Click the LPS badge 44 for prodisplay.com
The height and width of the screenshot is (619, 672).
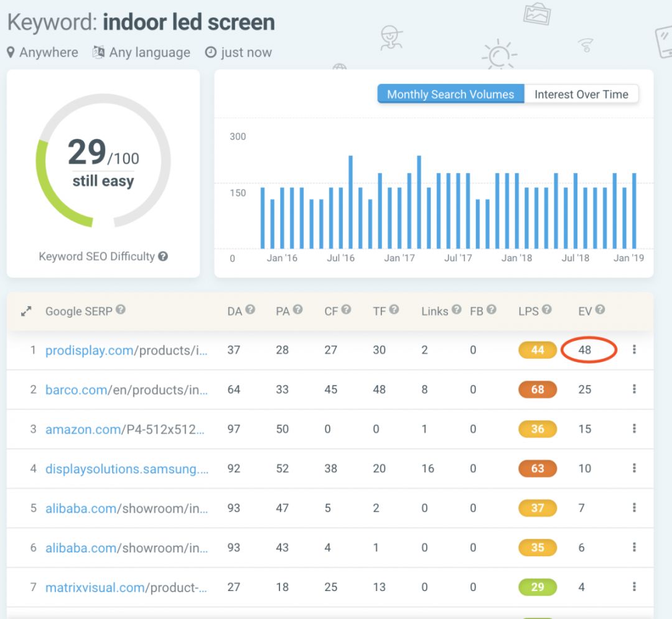(x=538, y=350)
